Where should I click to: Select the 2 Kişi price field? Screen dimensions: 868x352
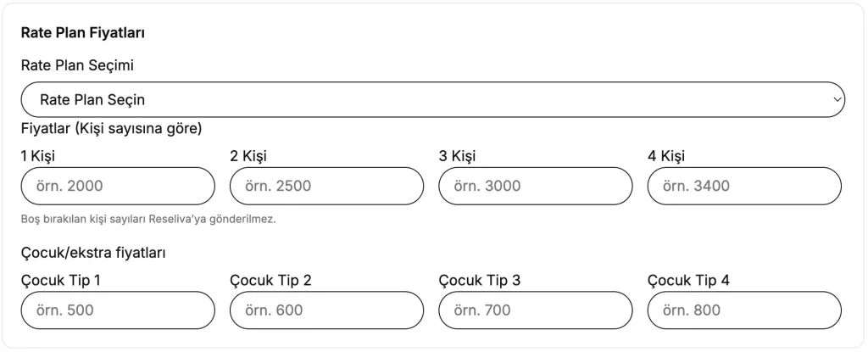click(326, 186)
